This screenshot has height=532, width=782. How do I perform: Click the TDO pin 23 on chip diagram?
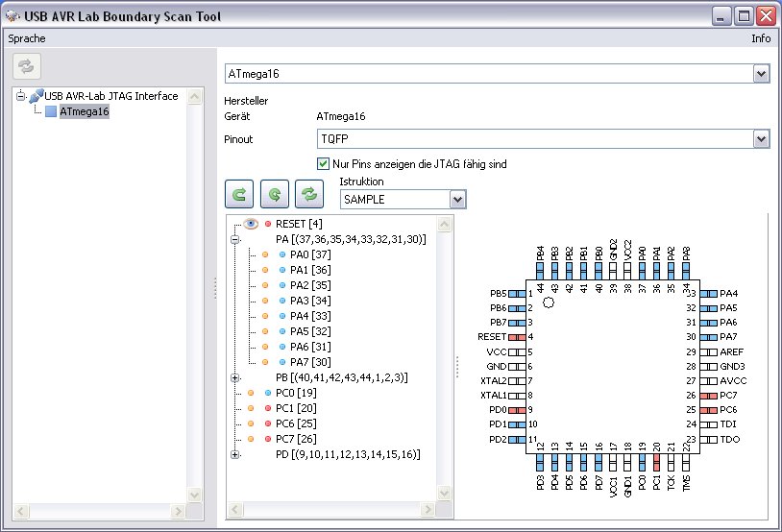(x=709, y=440)
